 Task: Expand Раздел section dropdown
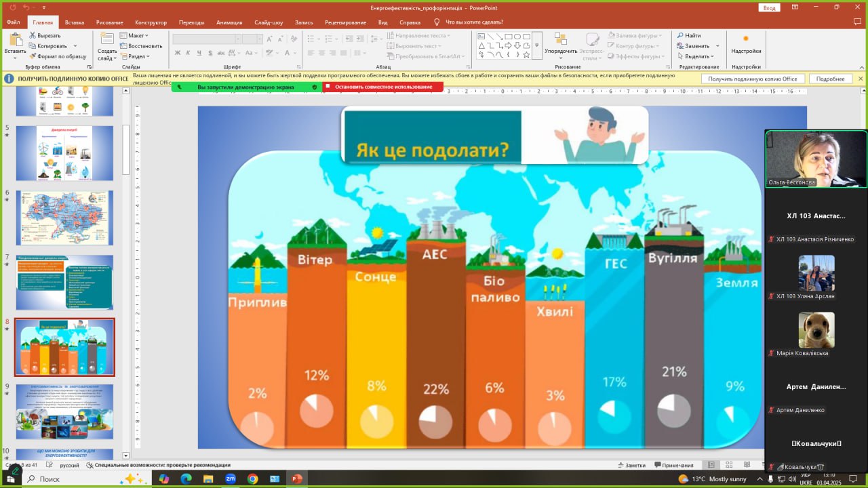click(134, 56)
